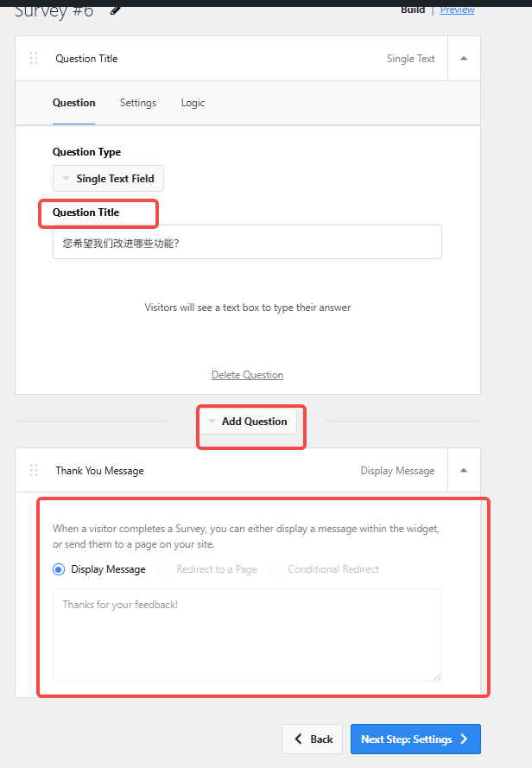Collapse the Thank You Message panel
Image resolution: width=532 pixels, height=768 pixels.
[x=464, y=471]
